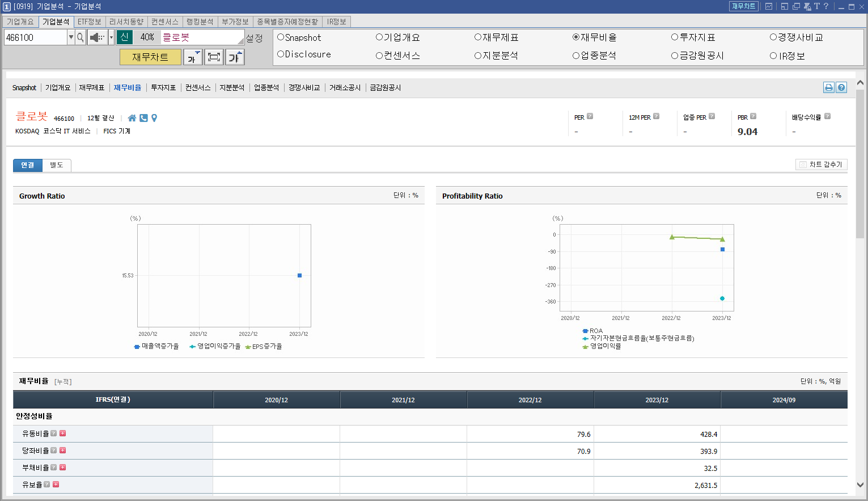
Task: Switch to the 랭킹분석 tab
Action: point(200,22)
